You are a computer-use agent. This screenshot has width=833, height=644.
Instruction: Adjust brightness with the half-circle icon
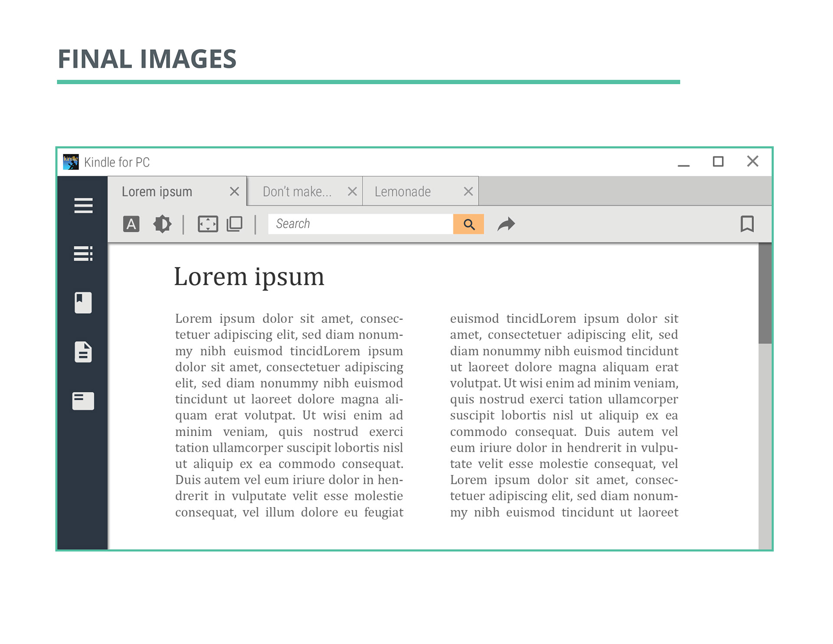162,224
